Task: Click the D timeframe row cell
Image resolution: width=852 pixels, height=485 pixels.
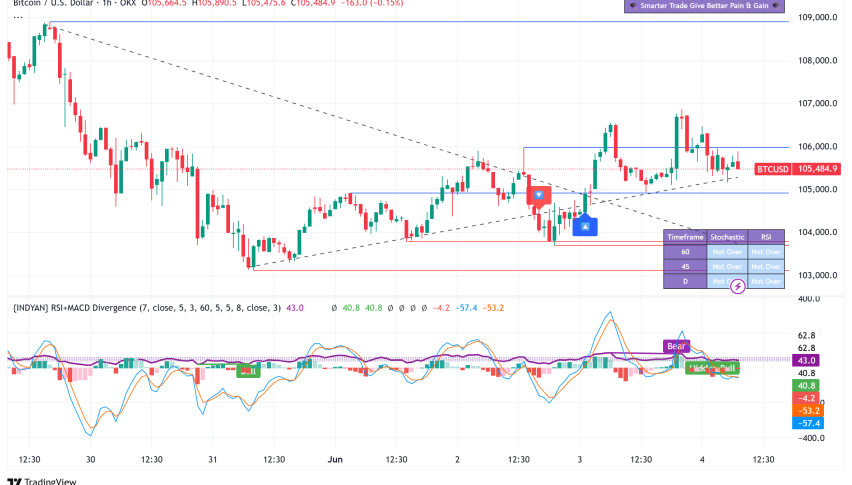Action: (x=685, y=281)
